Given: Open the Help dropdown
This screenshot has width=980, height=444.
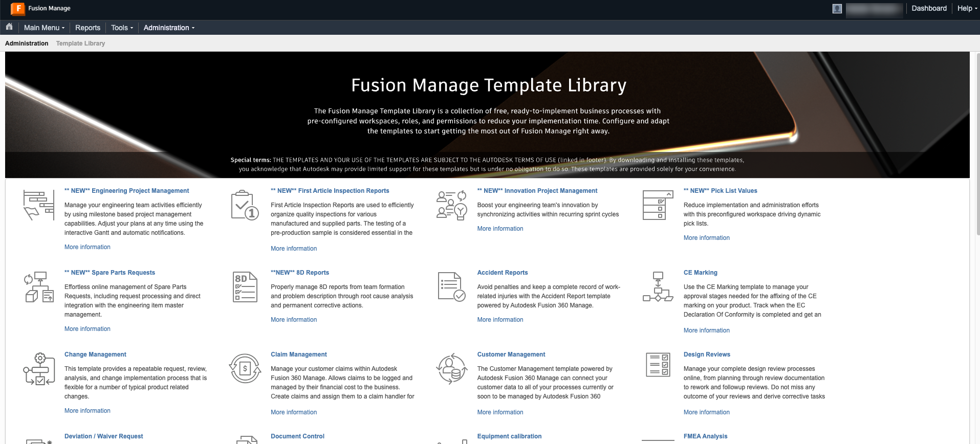Looking at the screenshot, I should 967,8.
